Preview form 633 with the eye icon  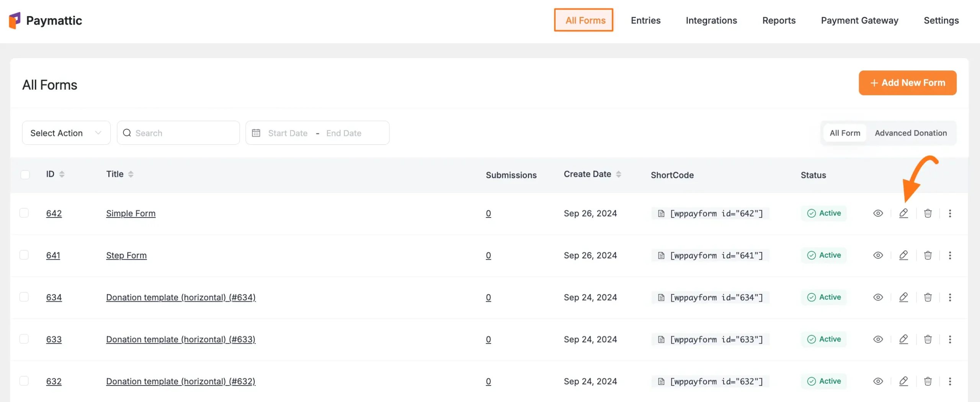(878, 339)
